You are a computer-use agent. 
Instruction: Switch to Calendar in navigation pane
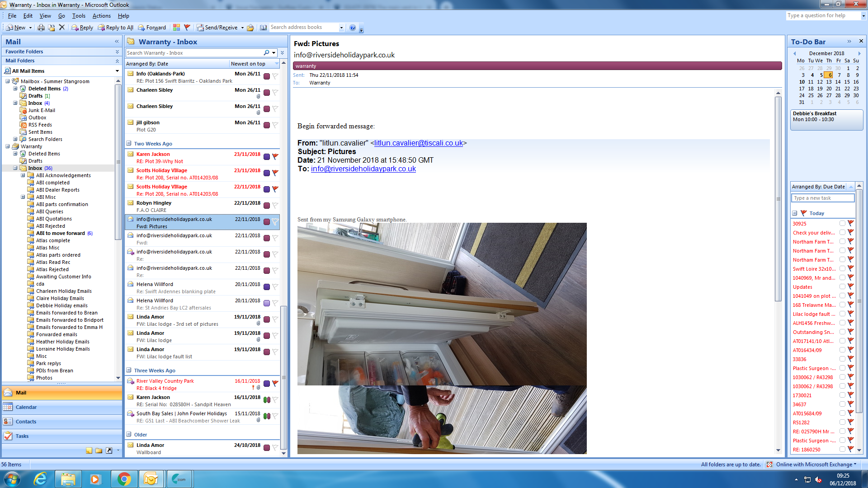click(x=26, y=407)
